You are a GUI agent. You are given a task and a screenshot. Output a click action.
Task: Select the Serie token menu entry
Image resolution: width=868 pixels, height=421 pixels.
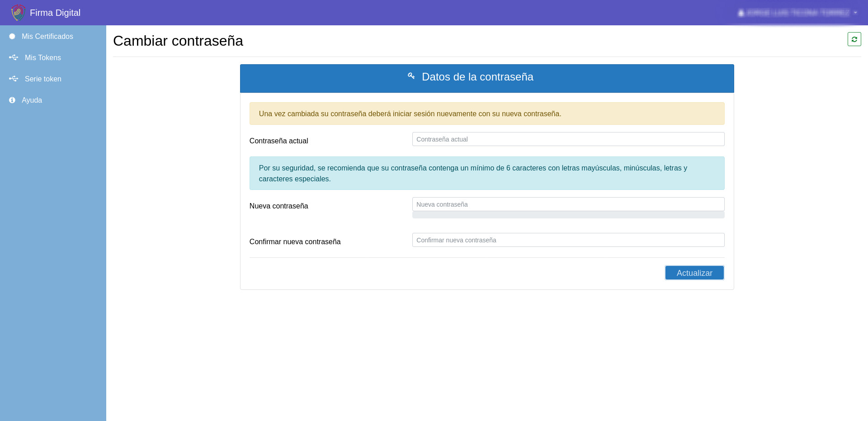[x=43, y=79]
